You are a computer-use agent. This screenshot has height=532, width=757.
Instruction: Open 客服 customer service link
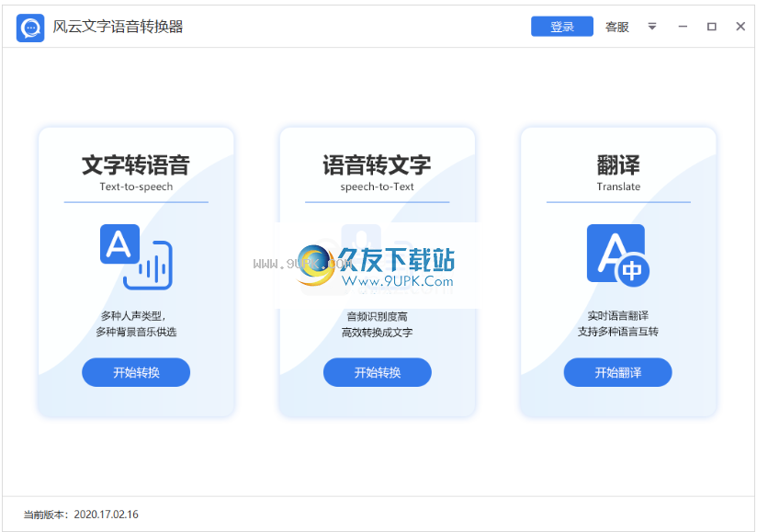617,27
